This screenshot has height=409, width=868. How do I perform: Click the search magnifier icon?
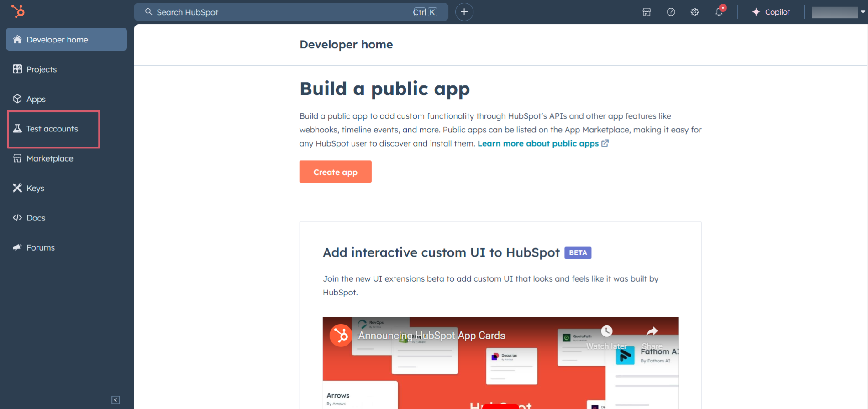coord(148,12)
